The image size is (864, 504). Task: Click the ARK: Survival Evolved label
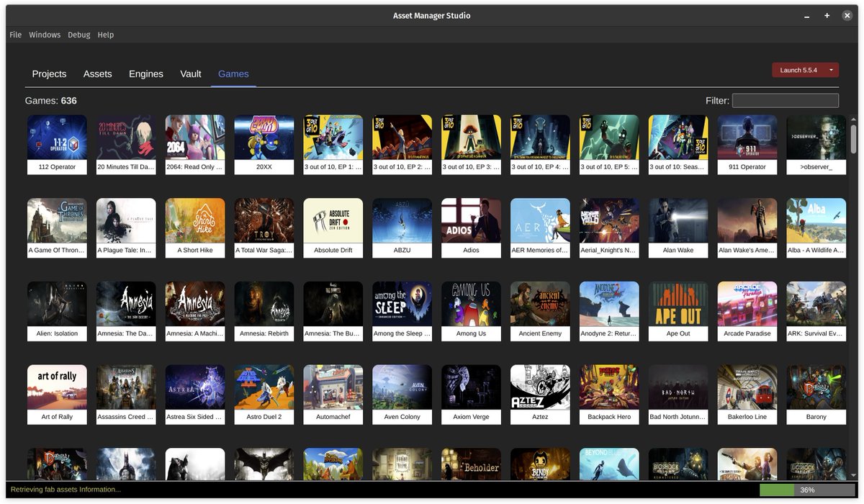click(x=816, y=334)
